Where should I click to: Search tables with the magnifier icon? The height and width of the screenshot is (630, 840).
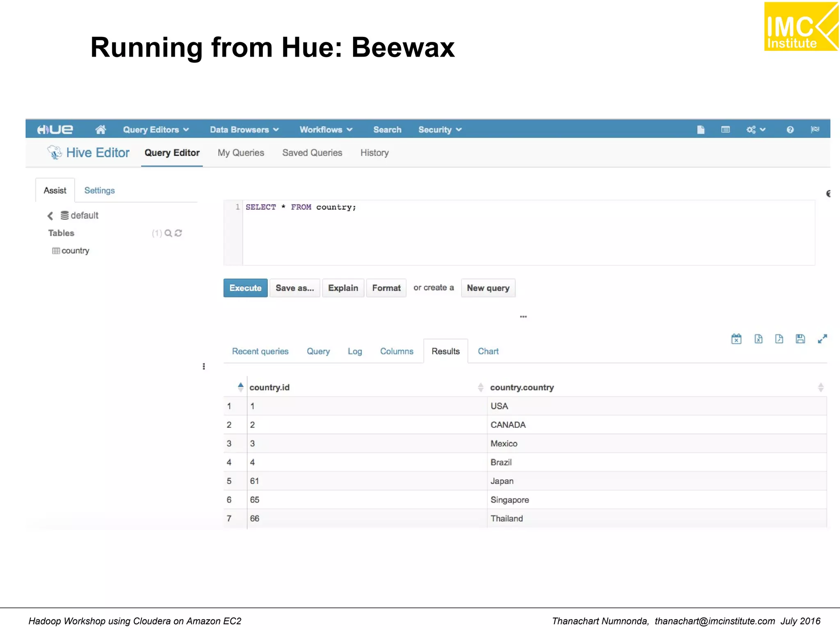coord(168,233)
